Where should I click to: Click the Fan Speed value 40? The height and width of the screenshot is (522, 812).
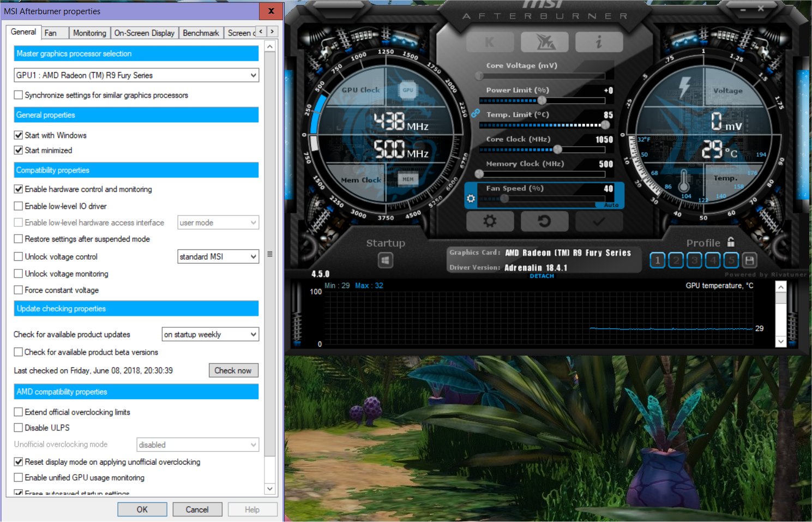click(609, 189)
